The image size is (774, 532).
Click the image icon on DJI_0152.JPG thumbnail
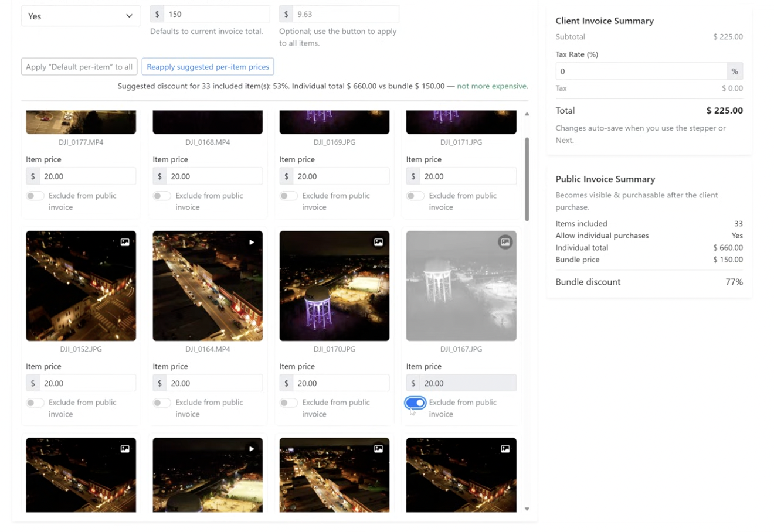click(x=125, y=242)
